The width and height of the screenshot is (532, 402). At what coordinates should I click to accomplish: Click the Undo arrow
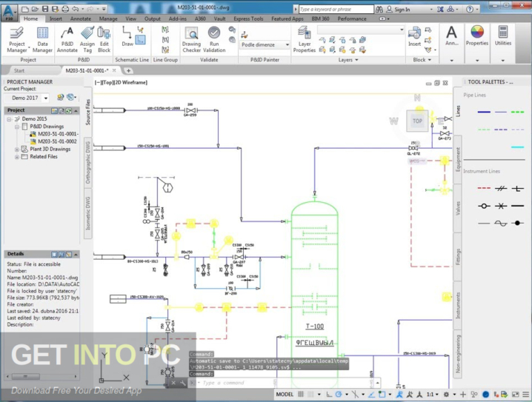tap(76, 9)
